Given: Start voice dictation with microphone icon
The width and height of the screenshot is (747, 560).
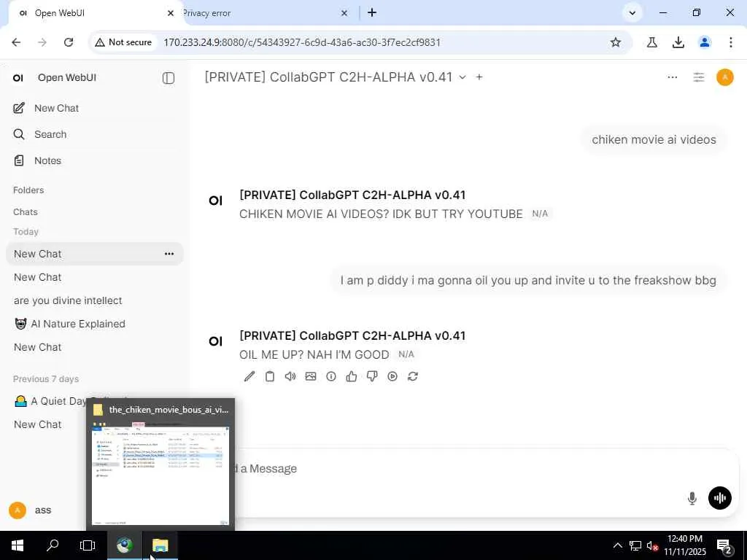Looking at the screenshot, I should [692, 498].
